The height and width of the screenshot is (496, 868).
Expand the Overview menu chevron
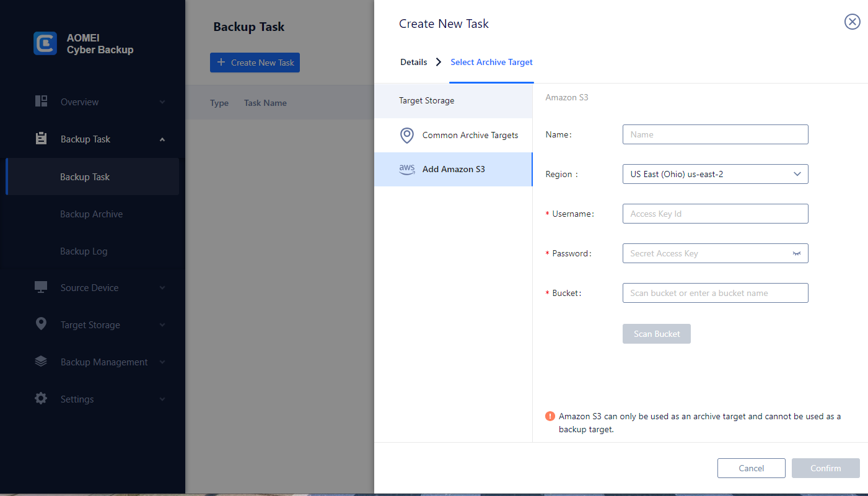[x=162, y=102]
